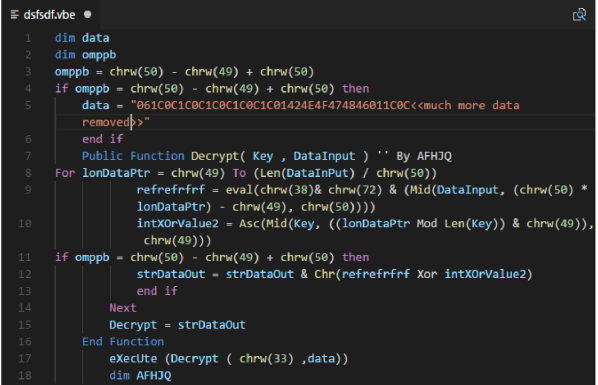Click the word 'removed' in wrapped line
Viewport: 598px width, 385px height.
[106, 122]
